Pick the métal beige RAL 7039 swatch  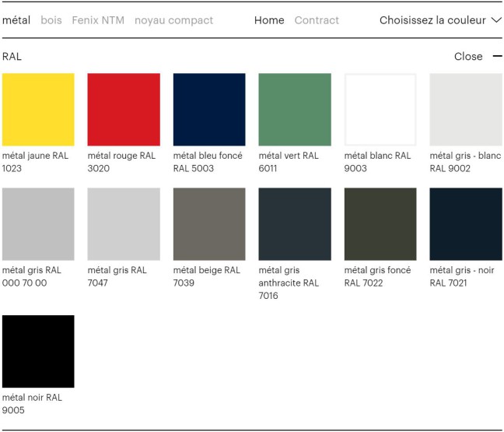click(x=209, y=224)
